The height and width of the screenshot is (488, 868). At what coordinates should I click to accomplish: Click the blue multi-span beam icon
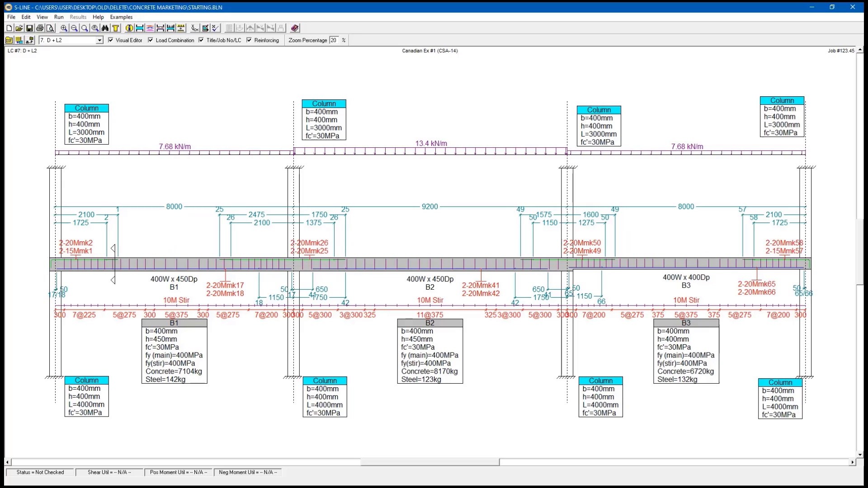[x=170, y=28]
